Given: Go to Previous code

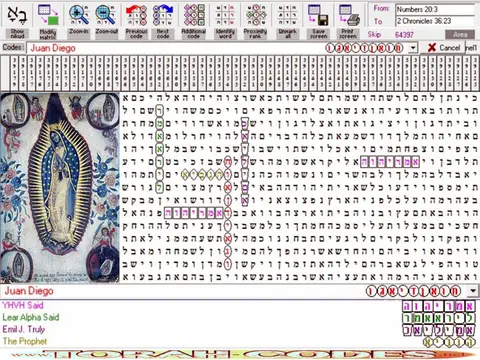Looking at the screenshot, I should pyautogui.click(x=136, y=21).
